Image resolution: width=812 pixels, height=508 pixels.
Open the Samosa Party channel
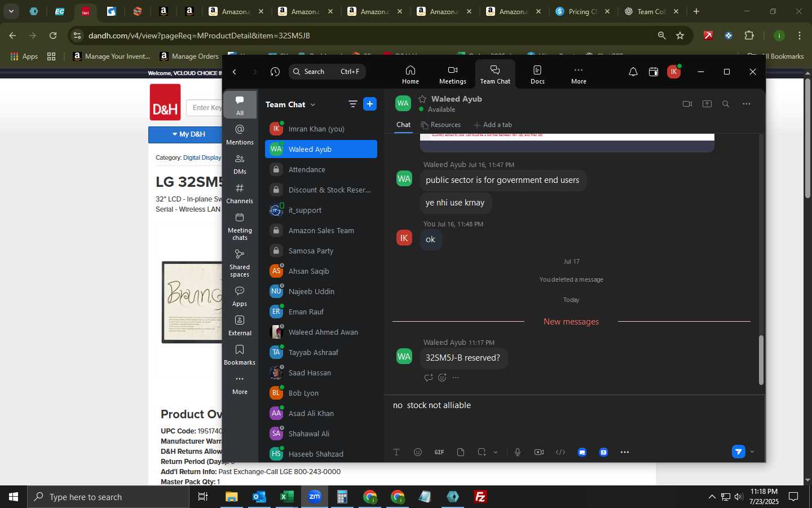tap(321, 251)
